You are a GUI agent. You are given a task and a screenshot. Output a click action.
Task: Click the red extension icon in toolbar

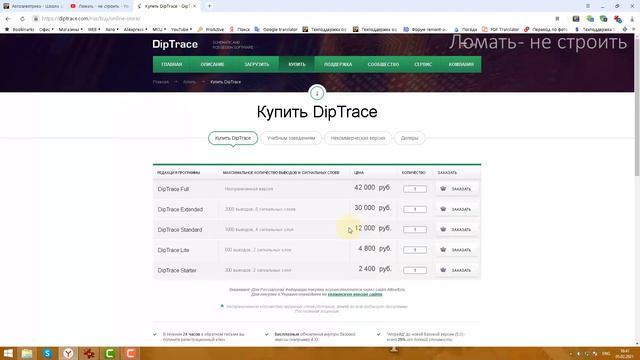(618, 19)
